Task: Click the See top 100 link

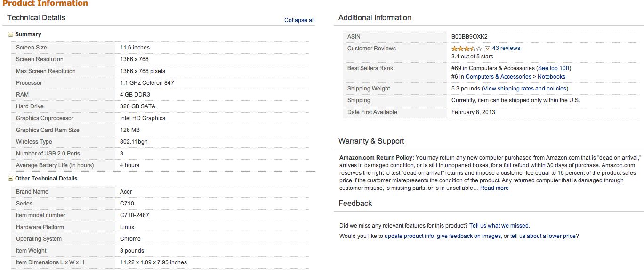Action: click(x=554, y=68)
